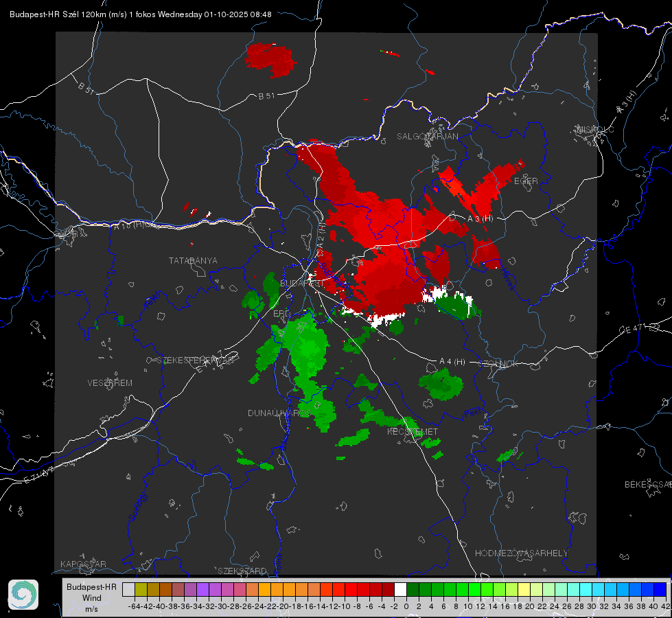Screen dimensions: 672x618
Task: Click the swirl weather service logo
Action: click(x=23, y=595)
